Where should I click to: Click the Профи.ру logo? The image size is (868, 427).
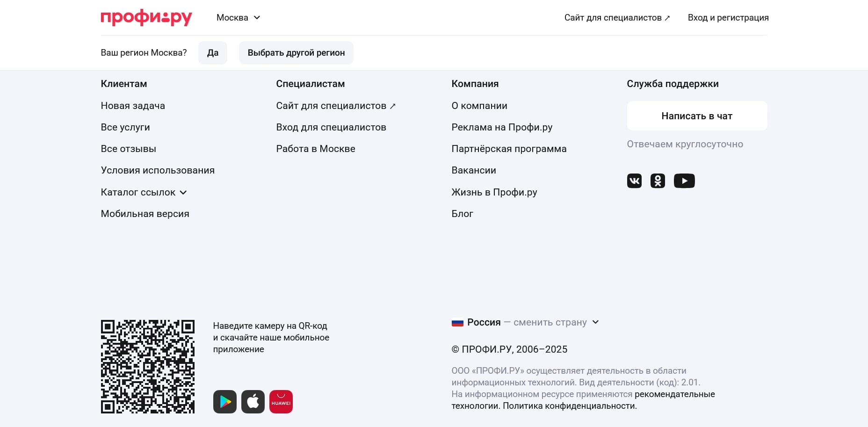pos(146,17)
